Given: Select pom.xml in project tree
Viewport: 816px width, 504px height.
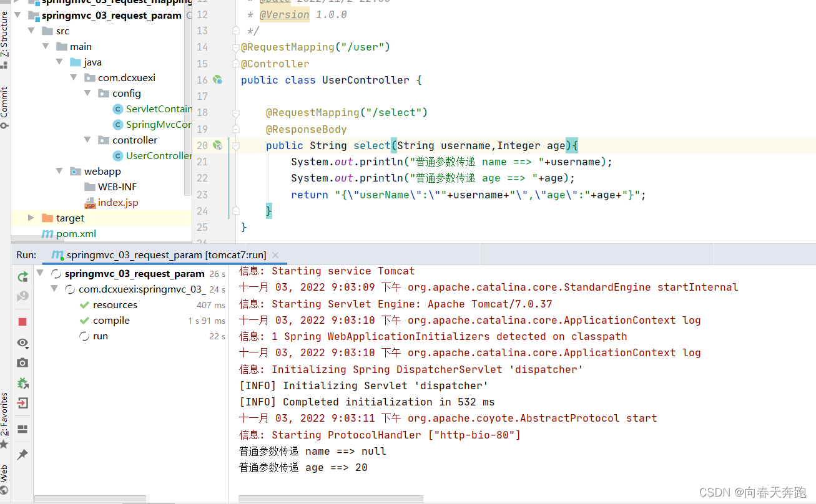Looking at the screenshot, I should coord(76,234).
